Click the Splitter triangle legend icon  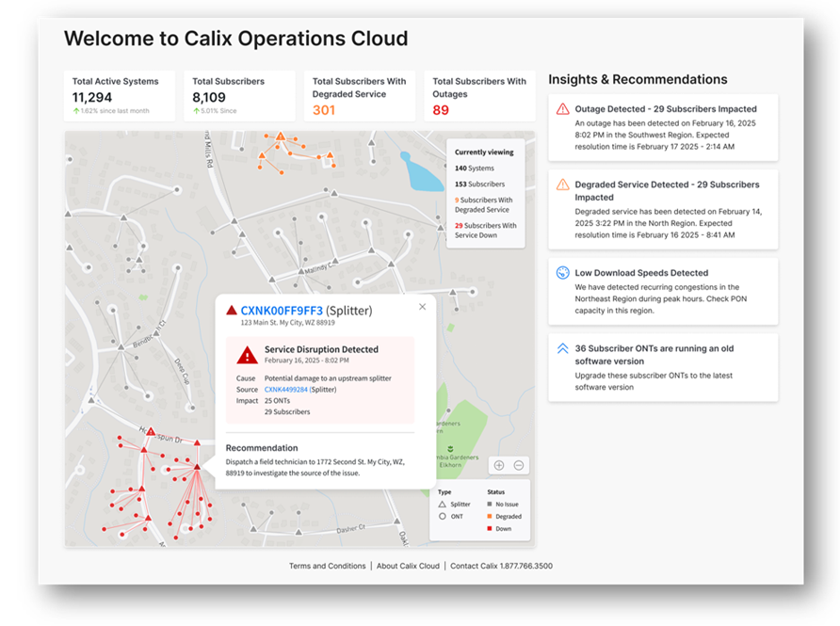tap(442, 504)
